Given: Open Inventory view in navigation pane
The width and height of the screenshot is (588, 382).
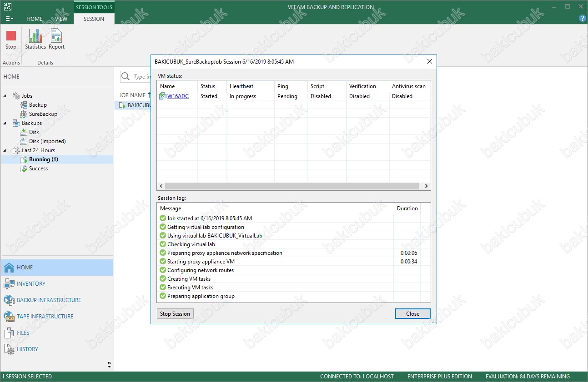Looking at the screenshot, I should coord(31,284).
